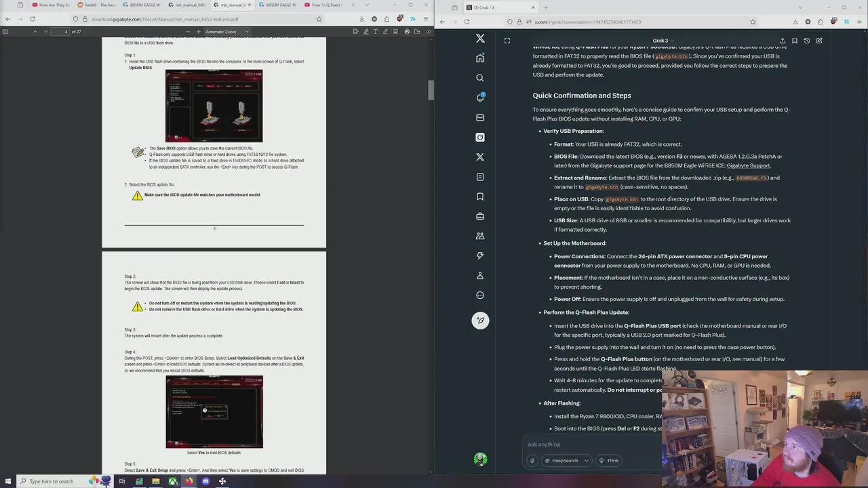Switch to the mb_manual_b85 tab
868x488 pixels.
(186, 5)
